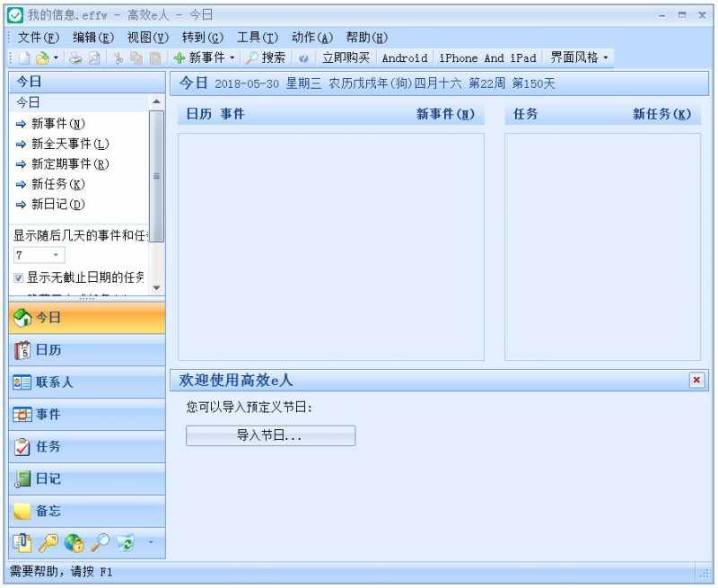Switch to the 联系人 contacts panel
This screenshot has height=588, width=718.
pos(54,382)
